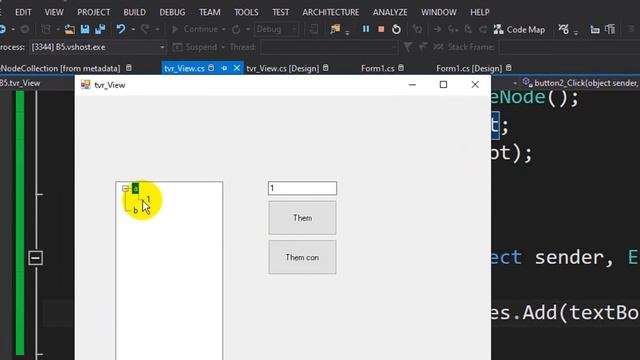The image size is (640, 360).
Task: Open the Thread dropdown box
Action: [x=329, y=47]
